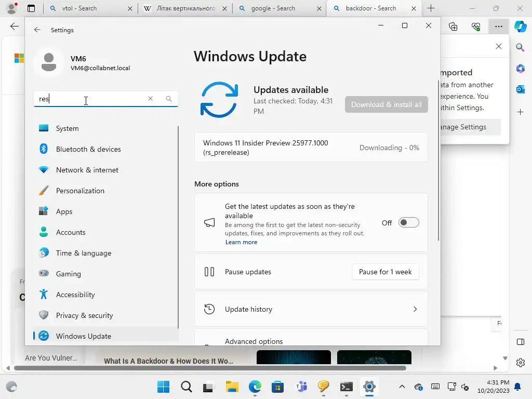Expand Update history entry chevron
Image resolution: width=532 pixels, height=399 pixels.
pyautogui.click(x=415, y=309)
